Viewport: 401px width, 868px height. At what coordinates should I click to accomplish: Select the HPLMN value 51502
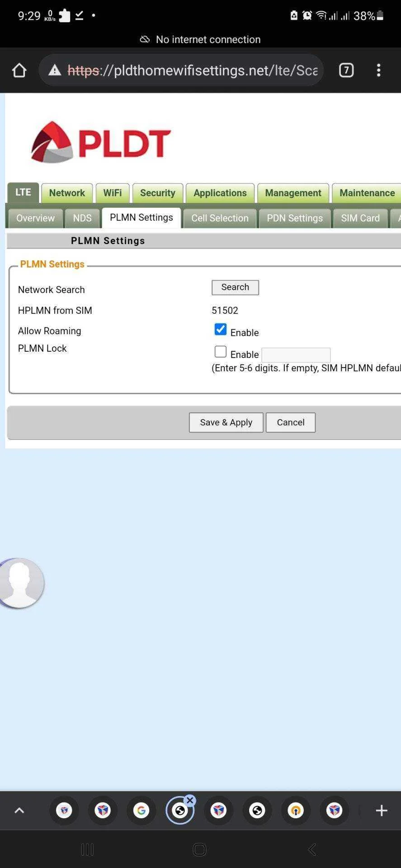click(225, 311)
